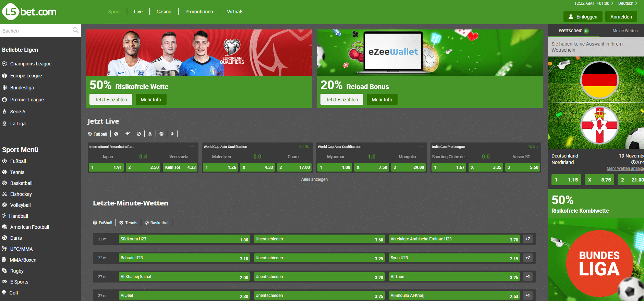
Task: Click Jetzt Einzahlen on Reload Bonus banner
Action: click(x=342, y=99)
